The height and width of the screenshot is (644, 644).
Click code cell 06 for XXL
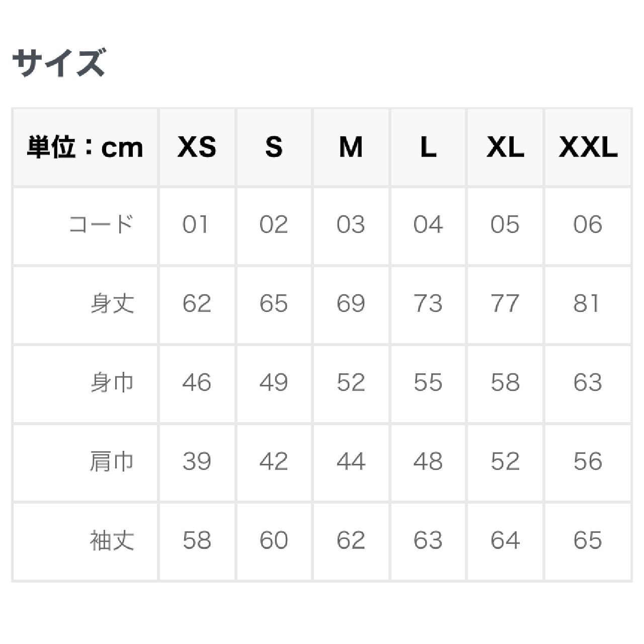588,224
